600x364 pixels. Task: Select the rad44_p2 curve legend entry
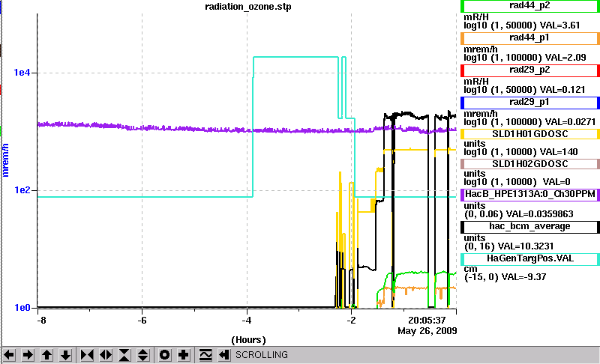point(530,6)
